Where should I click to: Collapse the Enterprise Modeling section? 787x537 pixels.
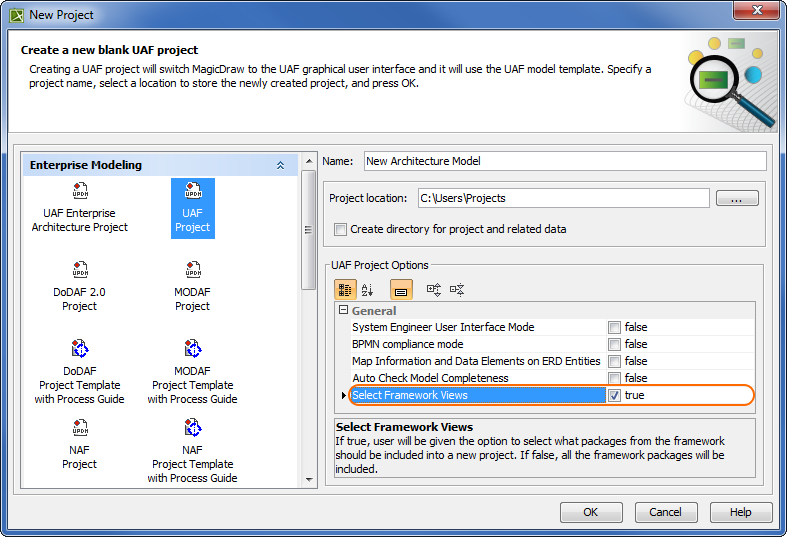tap(280, 165)
